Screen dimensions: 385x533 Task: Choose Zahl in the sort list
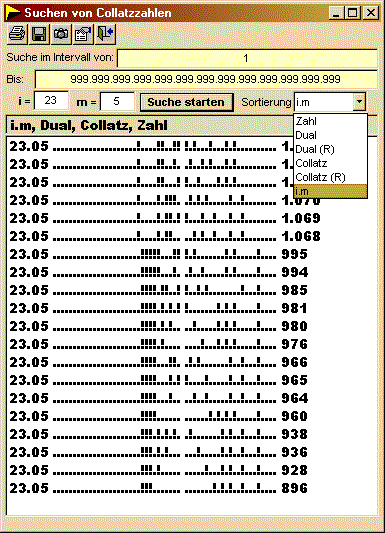click(330, 121)
